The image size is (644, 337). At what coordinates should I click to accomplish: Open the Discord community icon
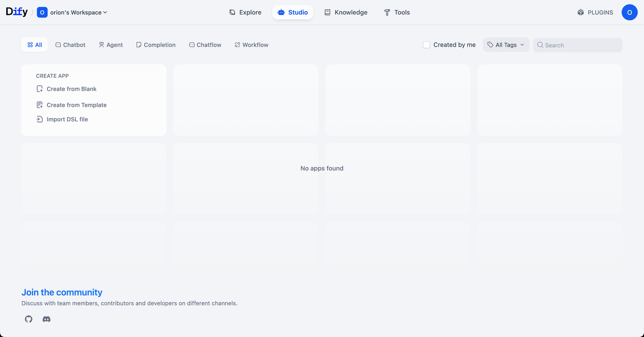click(x=46, y=319)
